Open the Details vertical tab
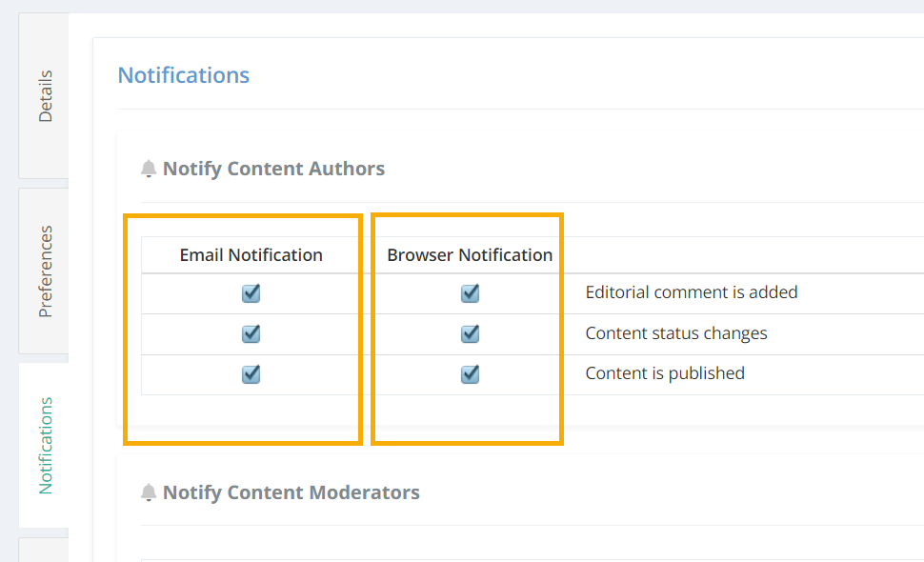924x562 pixels. pyautogui.click(x=44, y=96)
